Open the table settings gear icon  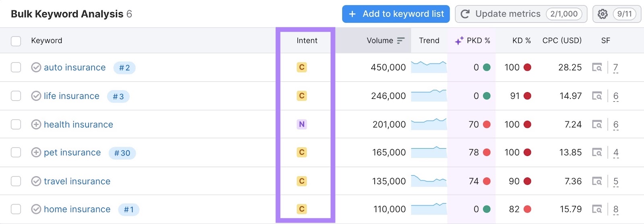coord(603,14)
